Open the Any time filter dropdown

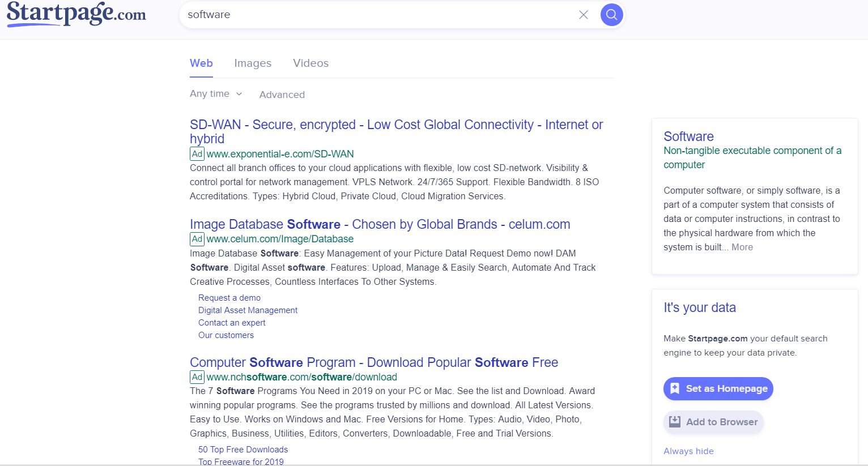coord(216,94)
